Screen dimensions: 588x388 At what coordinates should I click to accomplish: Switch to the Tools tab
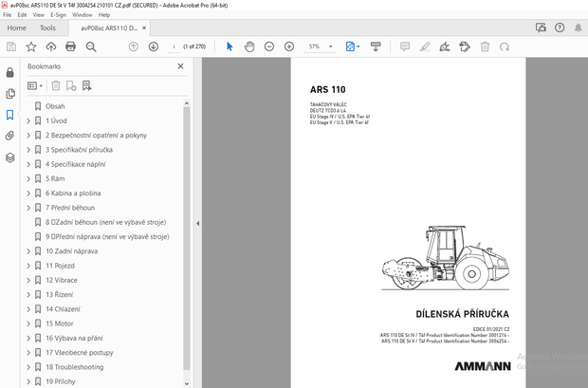point(47,28)
